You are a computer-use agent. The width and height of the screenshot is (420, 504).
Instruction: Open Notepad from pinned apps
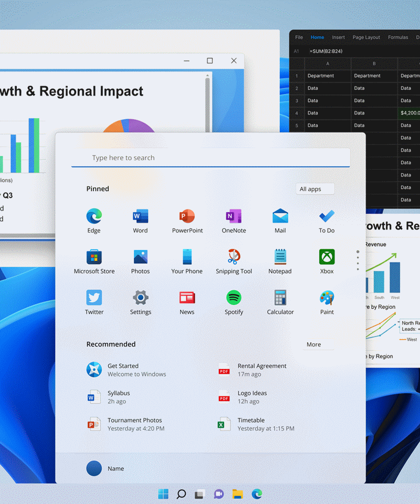click(x=280, y=261)
